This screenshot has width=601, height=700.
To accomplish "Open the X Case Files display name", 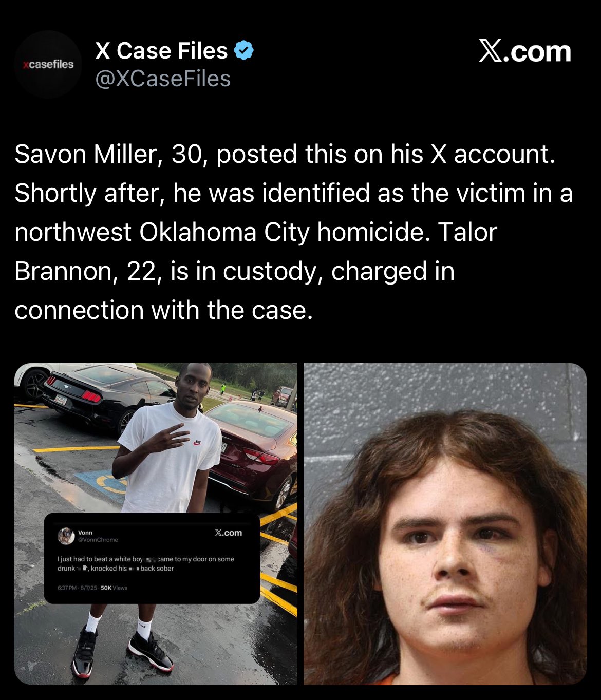I will [x=161, y=51].
